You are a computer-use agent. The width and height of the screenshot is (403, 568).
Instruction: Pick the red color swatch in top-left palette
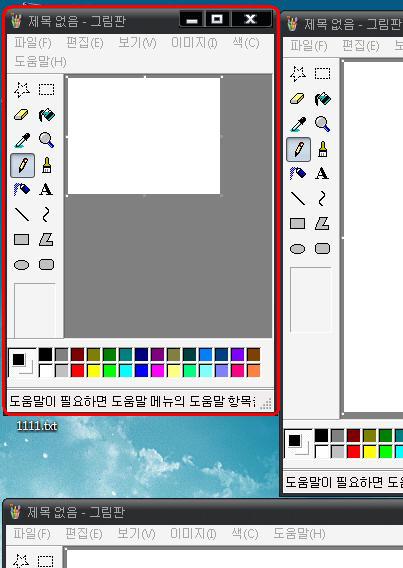77,371
